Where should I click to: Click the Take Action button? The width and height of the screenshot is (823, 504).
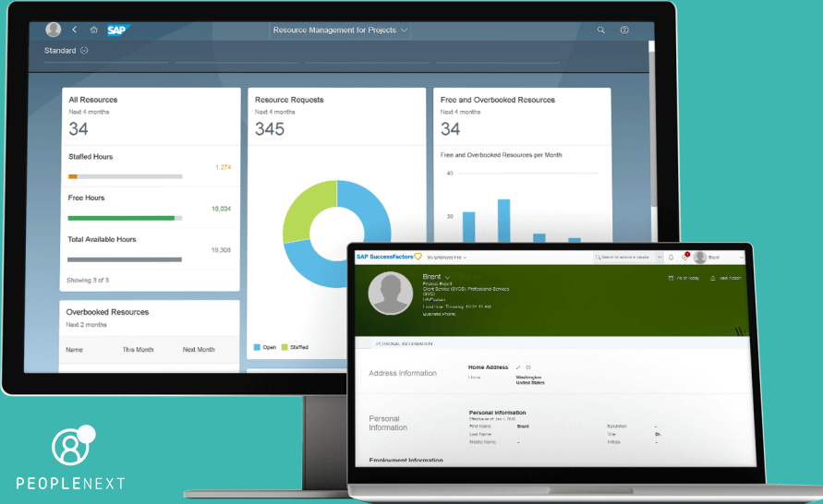coord(725,278)
